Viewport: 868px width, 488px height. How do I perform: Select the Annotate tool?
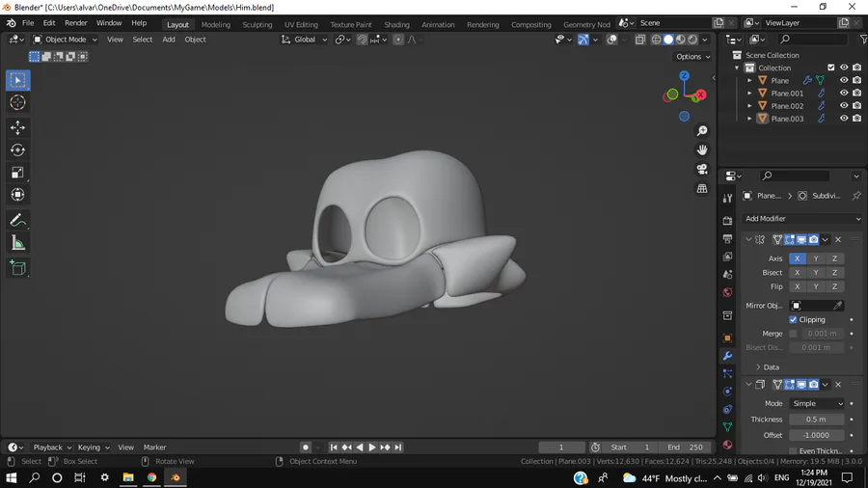[x=17, y=220]
